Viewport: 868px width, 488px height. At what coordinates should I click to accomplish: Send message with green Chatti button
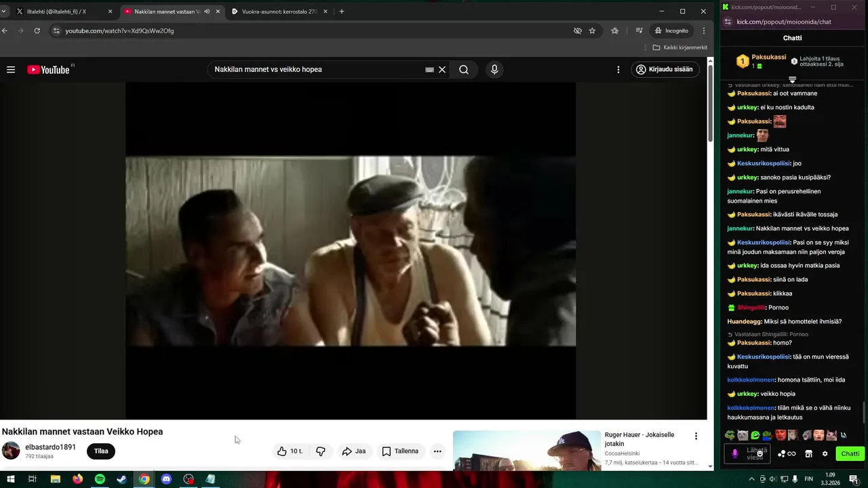pos(850,454)
